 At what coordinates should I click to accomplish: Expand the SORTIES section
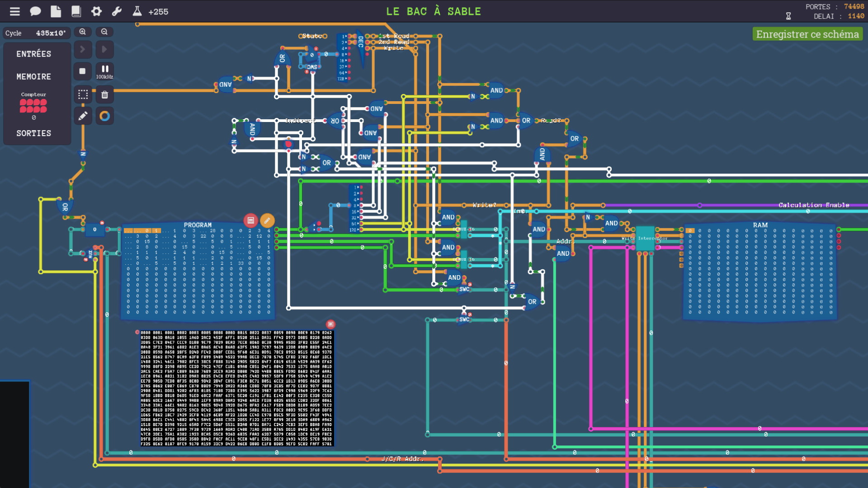34,133
